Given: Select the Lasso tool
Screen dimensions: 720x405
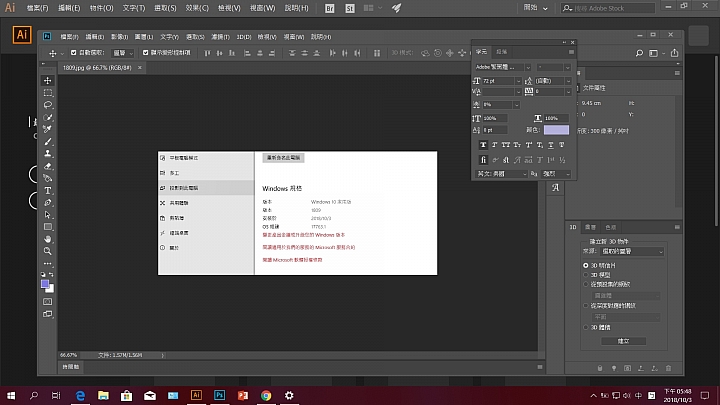Looking at the screenshot, I should (x=48, y=105).
